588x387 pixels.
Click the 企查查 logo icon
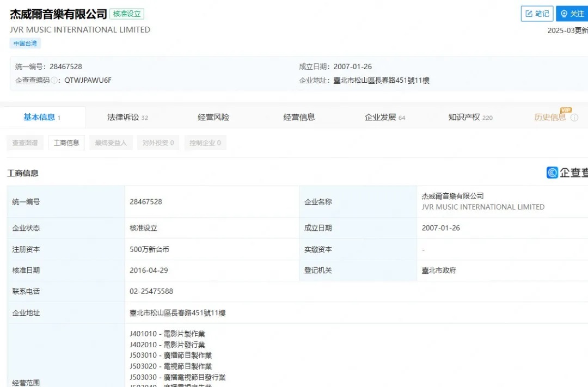click(x=552, y=173)
